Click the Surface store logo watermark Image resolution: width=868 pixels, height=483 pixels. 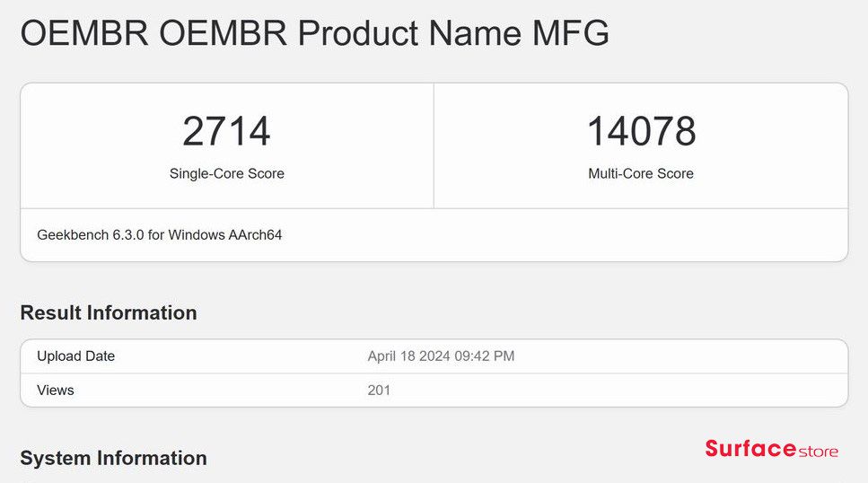click(x=771, y=449)
